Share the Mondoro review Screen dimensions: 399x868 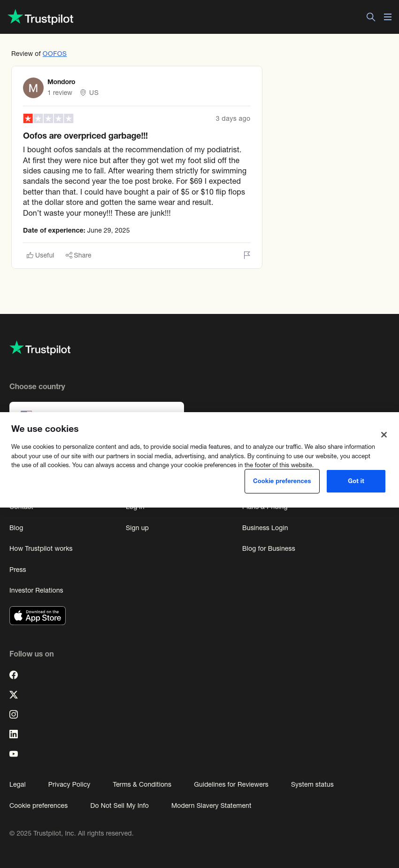78,255
